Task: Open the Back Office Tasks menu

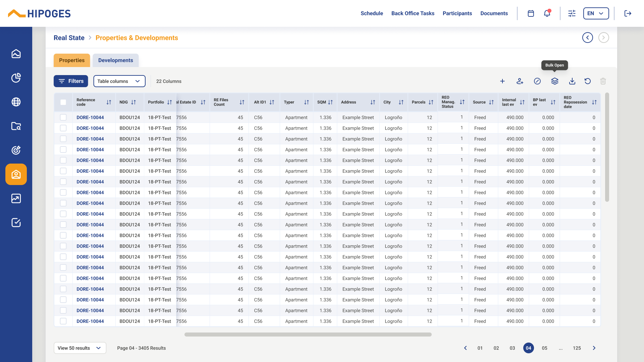Action: point(413,13)
